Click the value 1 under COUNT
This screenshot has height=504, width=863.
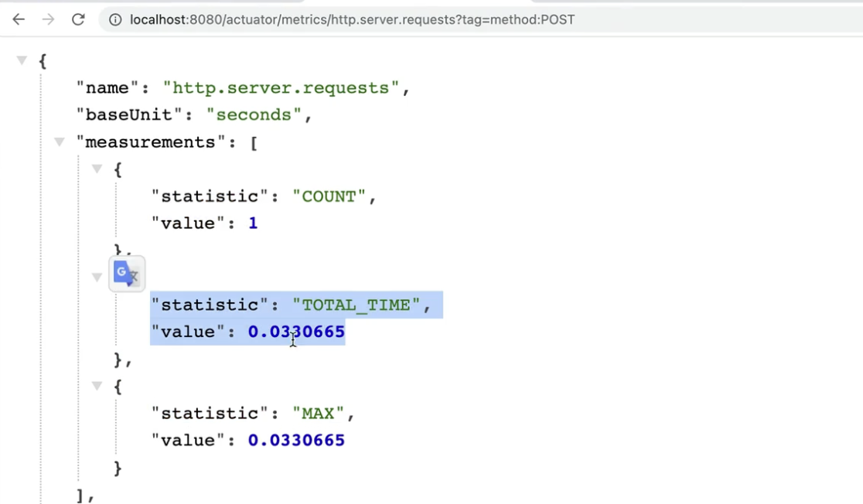coord(253,223)
